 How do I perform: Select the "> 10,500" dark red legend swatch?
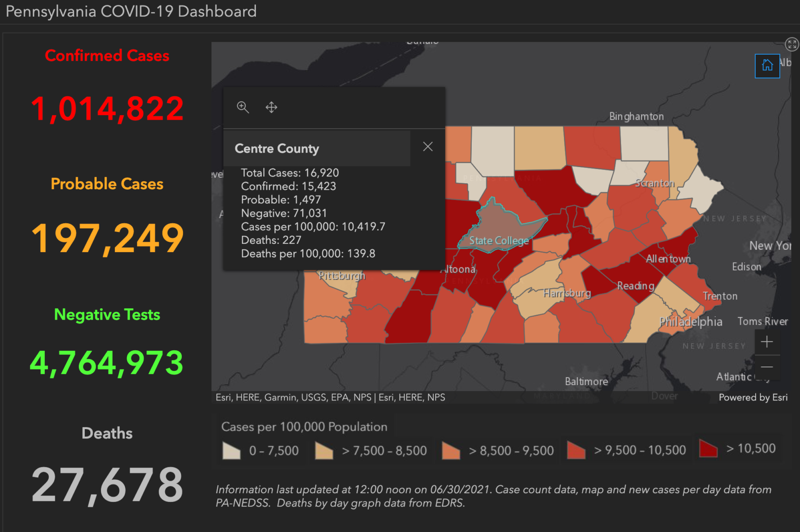pos(707,449)
